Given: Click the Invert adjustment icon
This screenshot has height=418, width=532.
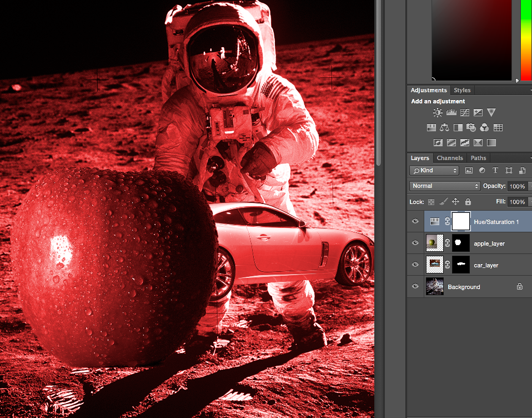Looking at the screenshot, I should (438, 143).
